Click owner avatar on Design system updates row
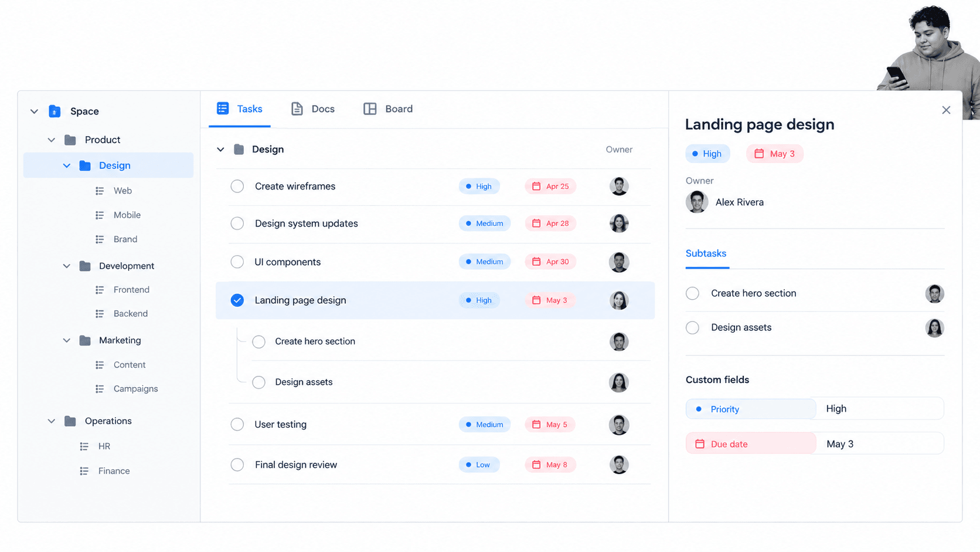 [x=619, y=223]
